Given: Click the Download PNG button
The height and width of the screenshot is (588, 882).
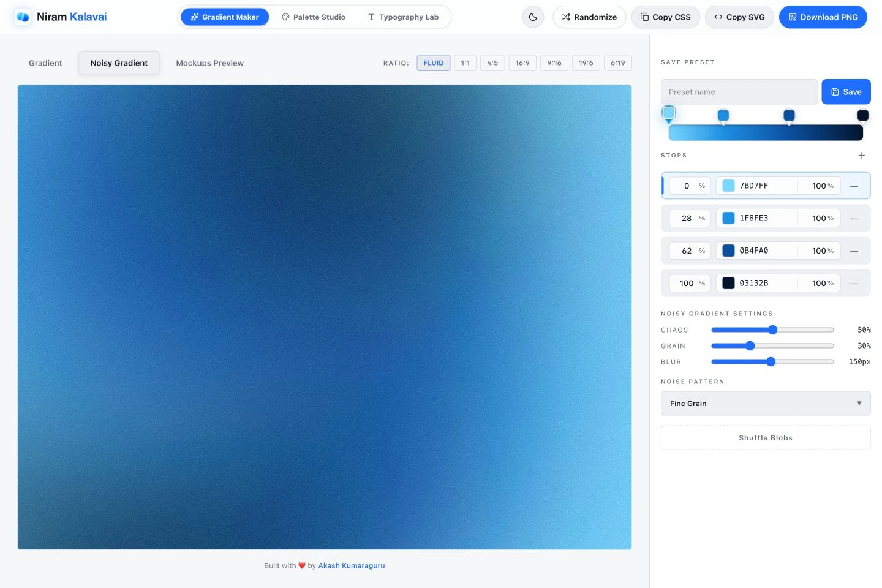Looking at the screenshot, I should coord(823,17).
